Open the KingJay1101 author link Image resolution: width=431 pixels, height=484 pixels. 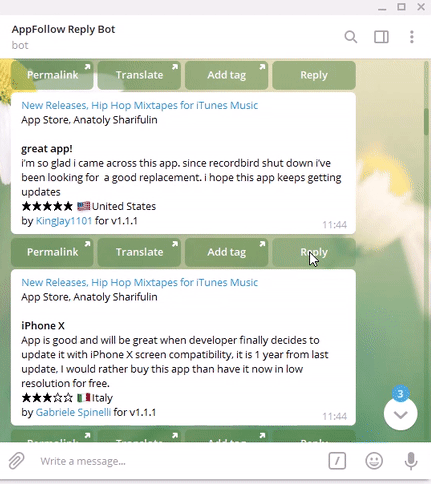(x=64, y=221)
